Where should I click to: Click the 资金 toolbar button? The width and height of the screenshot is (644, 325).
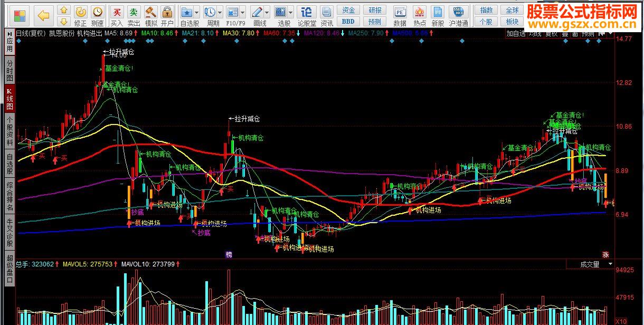(x=348, y=10)
